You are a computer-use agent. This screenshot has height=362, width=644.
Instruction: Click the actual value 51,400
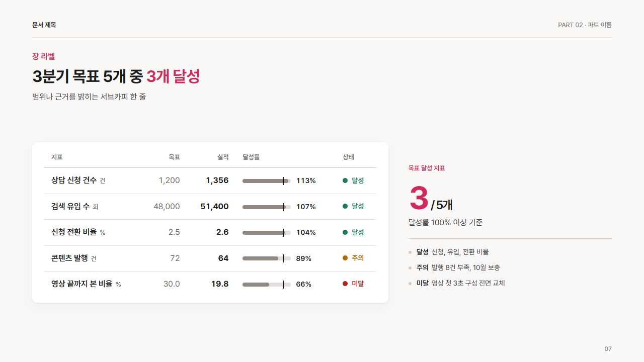(x=214, y=206)
